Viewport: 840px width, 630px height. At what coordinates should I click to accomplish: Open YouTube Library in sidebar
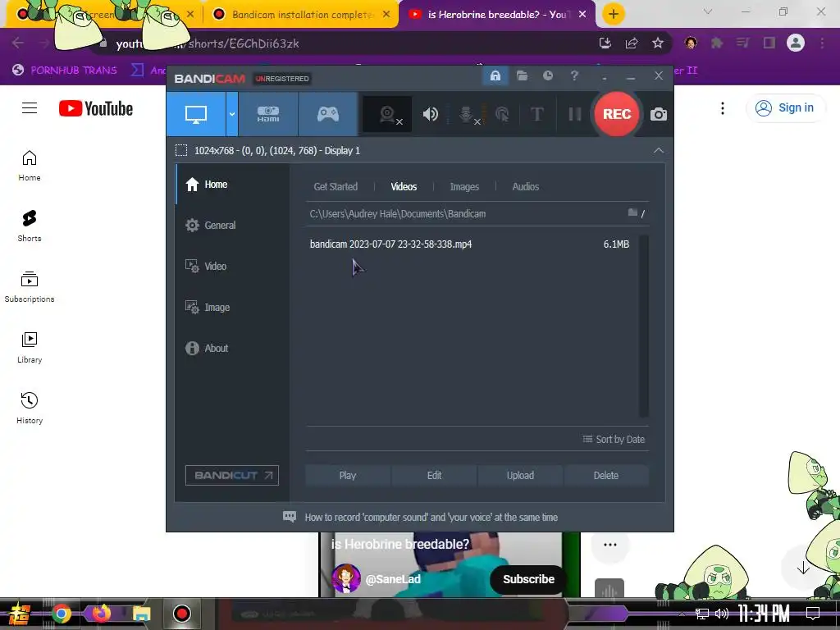(x=30, y=348)
